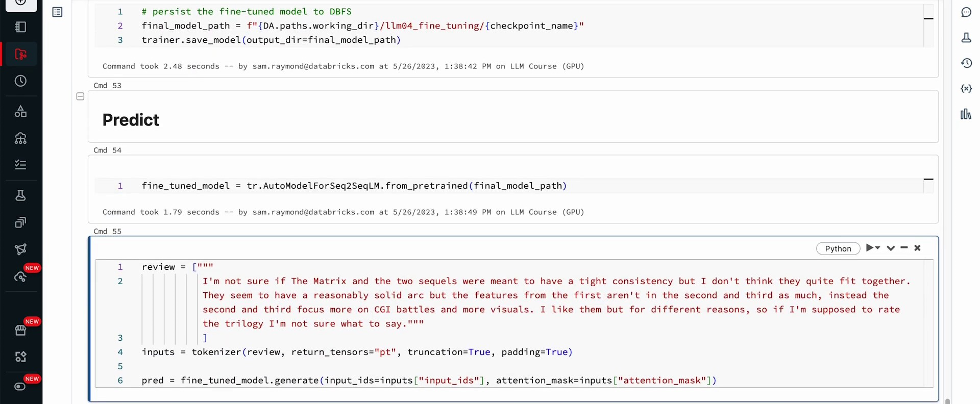This screenshot has height=404, width=980.
Task: Collapse the Predict heading section
Action: pos(80,96)
